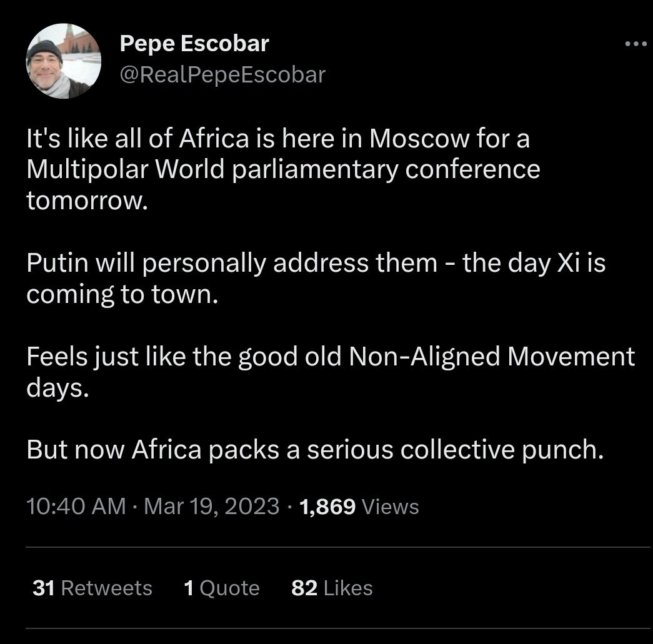Show the 31 Retweets list
Image resolution: width=653 pixels, height=644 pixels.
point(92,588)
